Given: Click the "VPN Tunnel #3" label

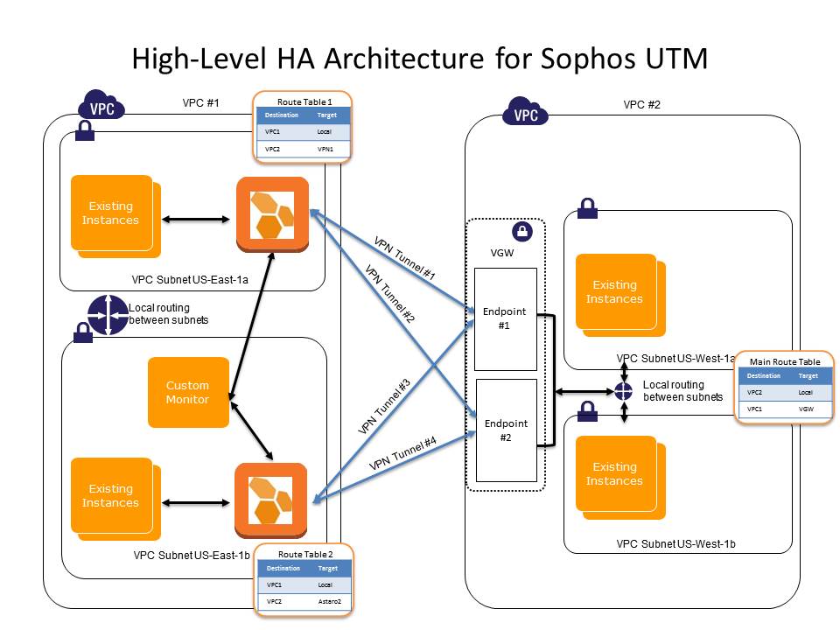Looking at the screenshot, I should click(x=384, y=406).
